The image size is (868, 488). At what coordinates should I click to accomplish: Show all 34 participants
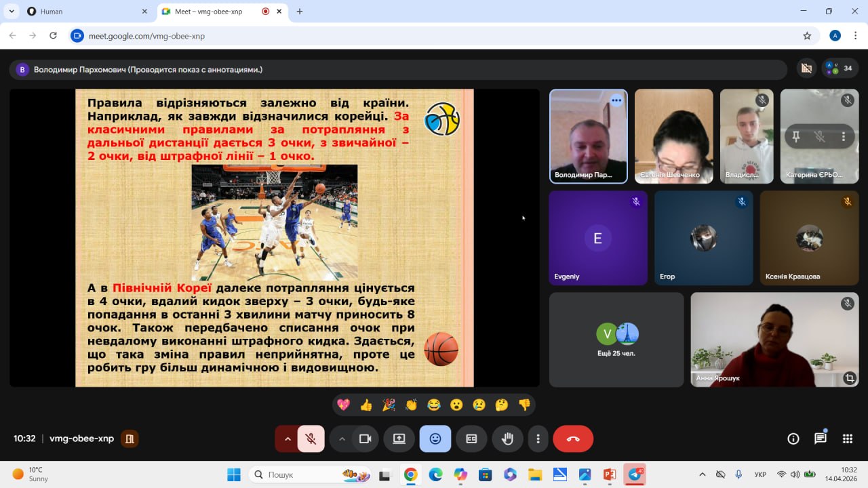point(840,68)
